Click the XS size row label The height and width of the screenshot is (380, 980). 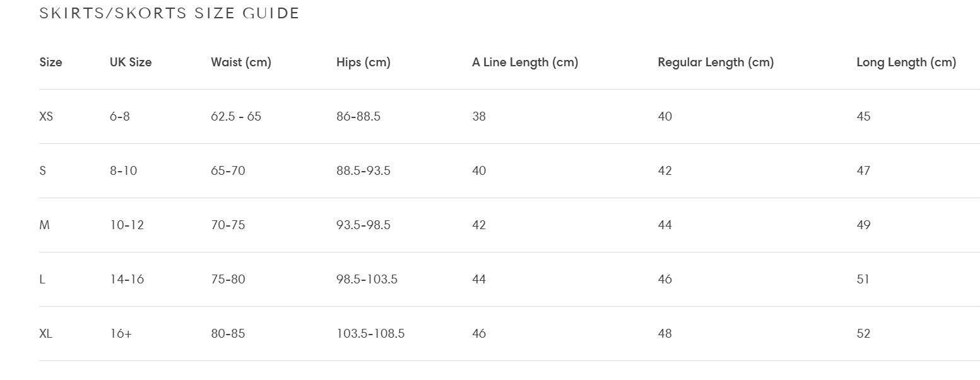(46, 117)
